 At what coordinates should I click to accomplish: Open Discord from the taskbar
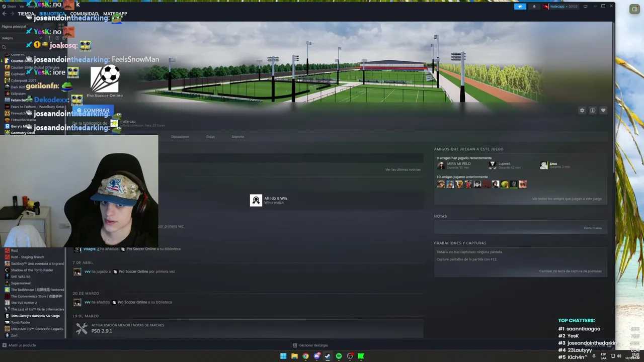pos(316,356)
